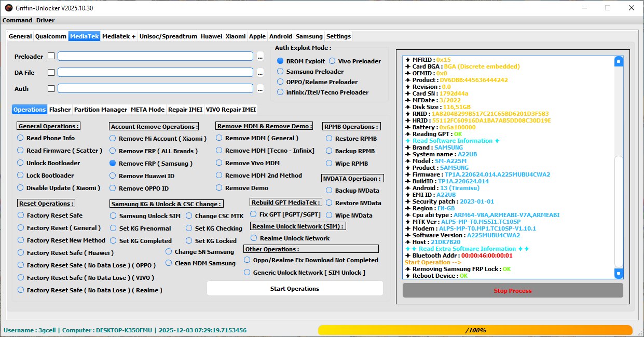Open the Repair IMEI sub-tab

(185, 110)
